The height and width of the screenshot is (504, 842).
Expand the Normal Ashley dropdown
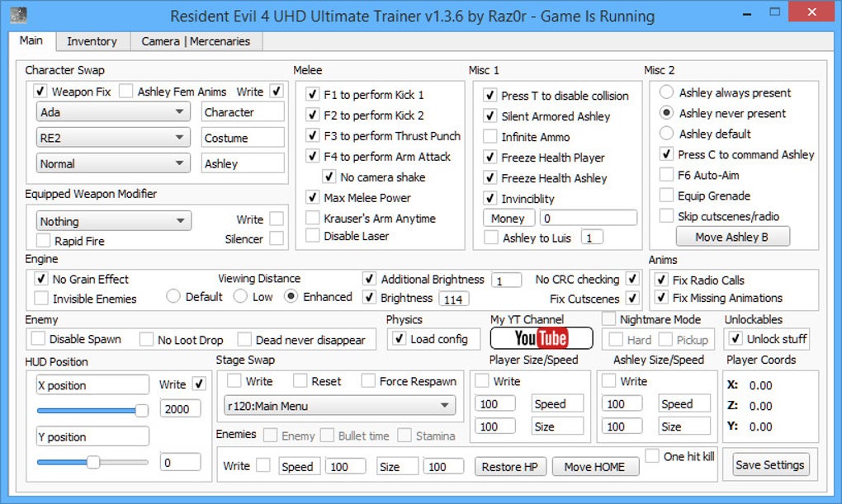click(x=113, y=163)
